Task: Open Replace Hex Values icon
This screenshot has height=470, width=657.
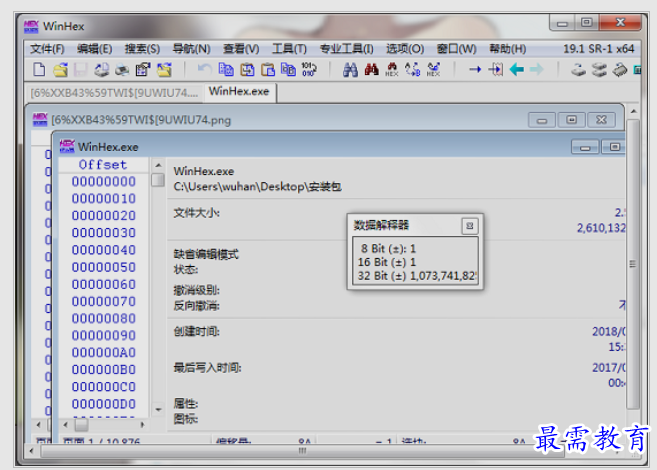Action: (433, 69)
